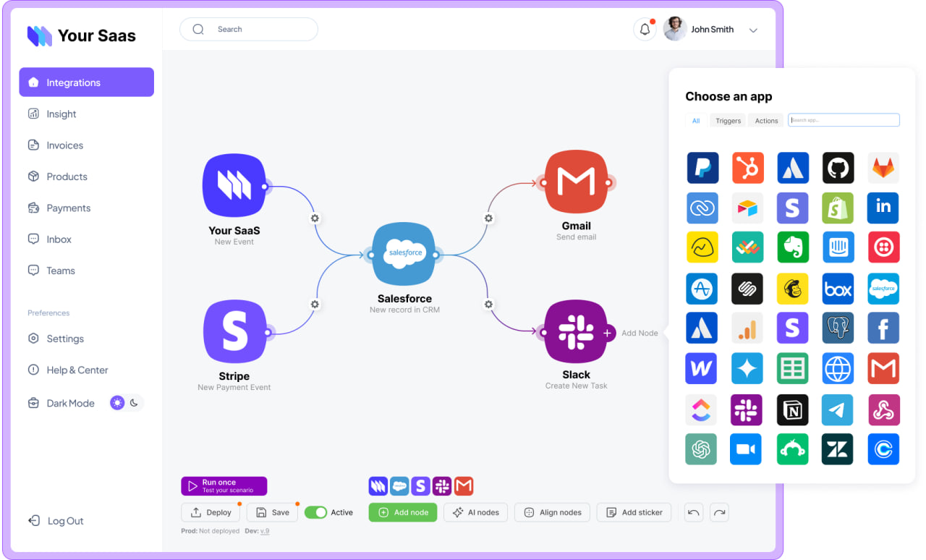Image resolution: width=926 pixels, height=560 pixels.
Task: Go to the Inbox
Action: pos(49,239)
